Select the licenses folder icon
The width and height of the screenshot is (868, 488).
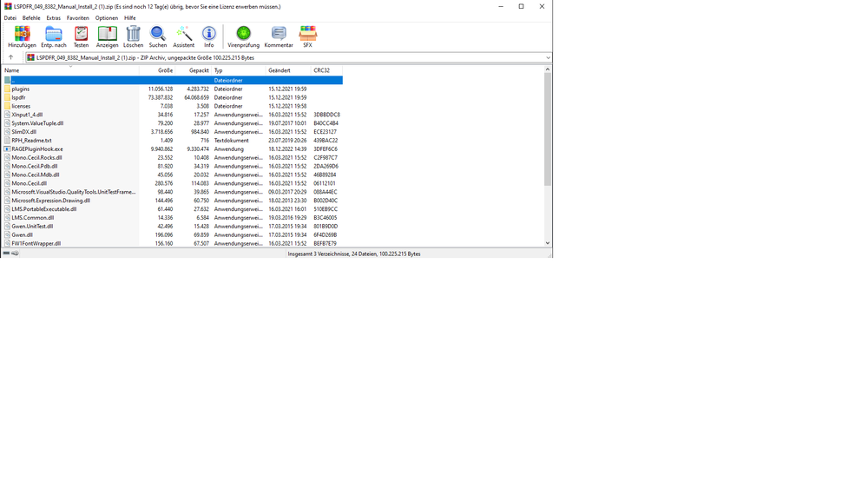click(x=7, y=106)
